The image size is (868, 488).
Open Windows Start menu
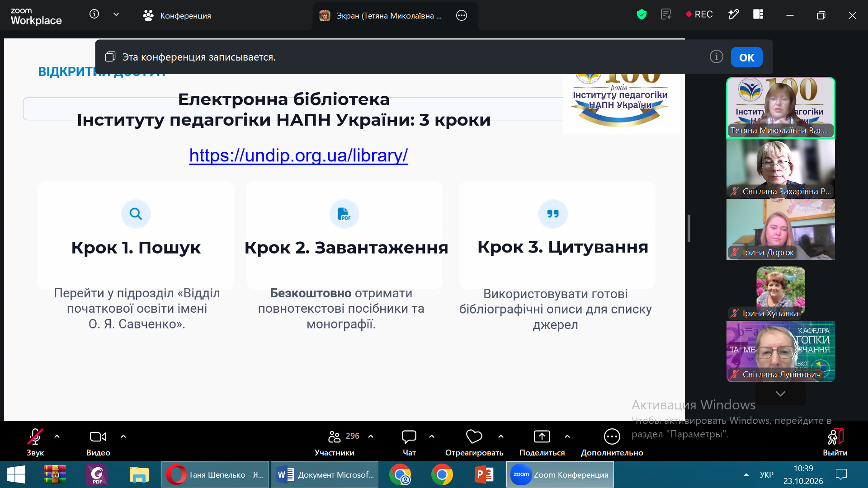(x=16, y=474)
